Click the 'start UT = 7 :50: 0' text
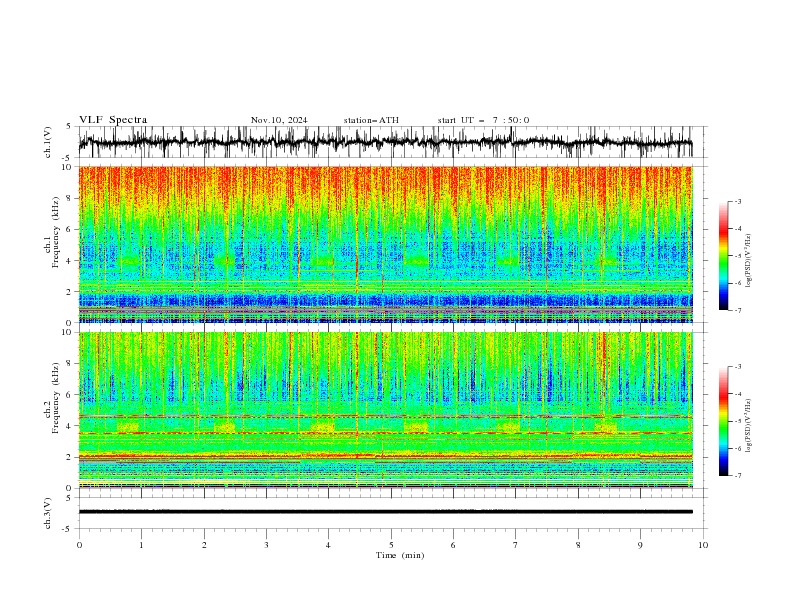 click(x=483, y=120)
